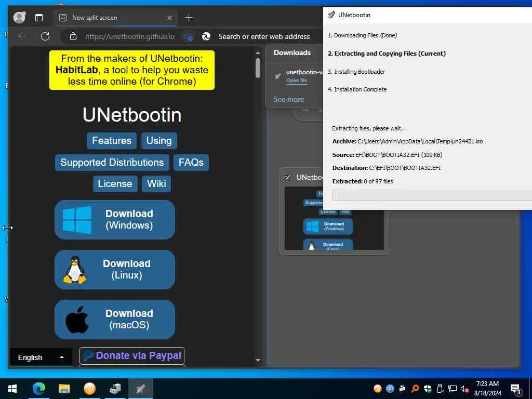Click the extraction progress bar in UNetbootin
532x399 pixels.
click(432, 195)
